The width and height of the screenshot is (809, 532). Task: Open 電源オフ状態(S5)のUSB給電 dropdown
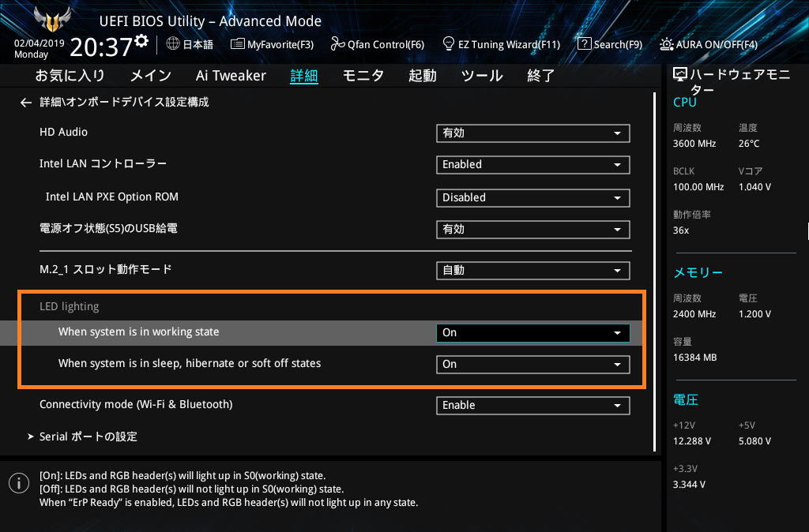click(533, 230)
